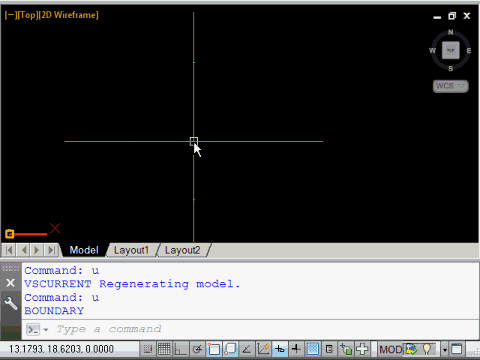Click the previous layout tab arrow
Screen dimensions: 480x360
click(24, 250)
